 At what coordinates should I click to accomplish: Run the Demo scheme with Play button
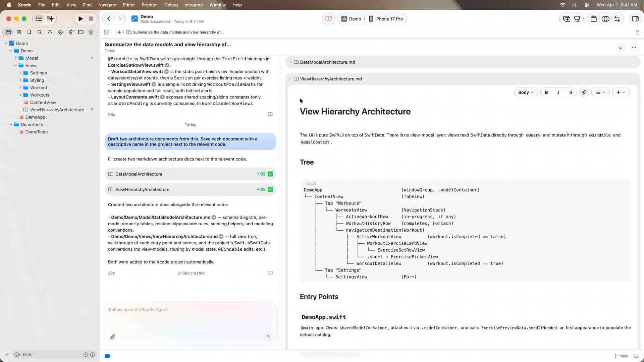click(80, 19)
